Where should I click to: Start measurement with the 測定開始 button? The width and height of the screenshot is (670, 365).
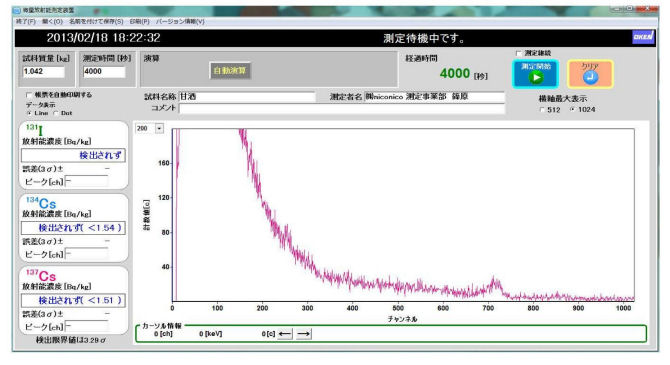click(535, 74)
